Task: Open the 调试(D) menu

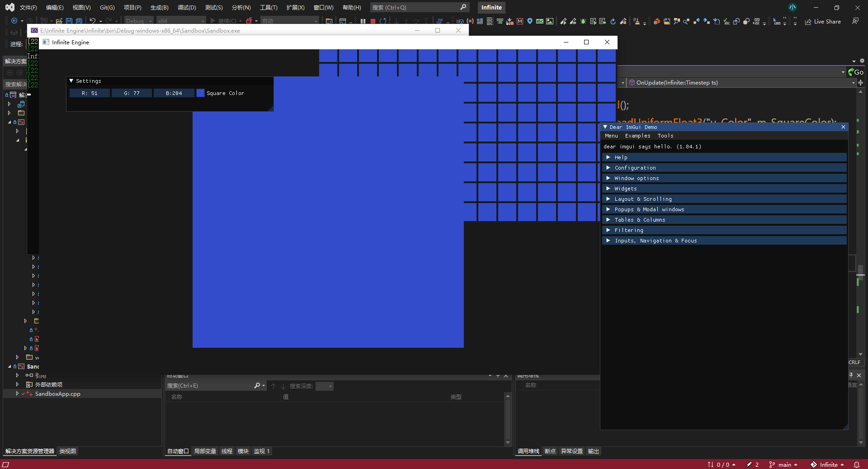Action: (187, 8)
